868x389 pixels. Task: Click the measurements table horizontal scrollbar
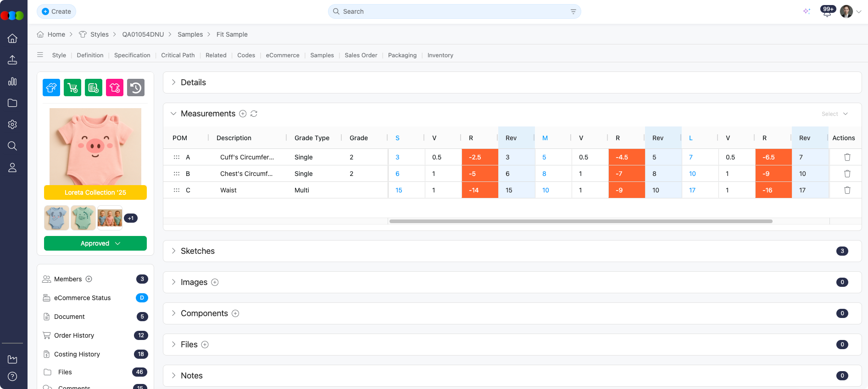(x=580, y=221)
